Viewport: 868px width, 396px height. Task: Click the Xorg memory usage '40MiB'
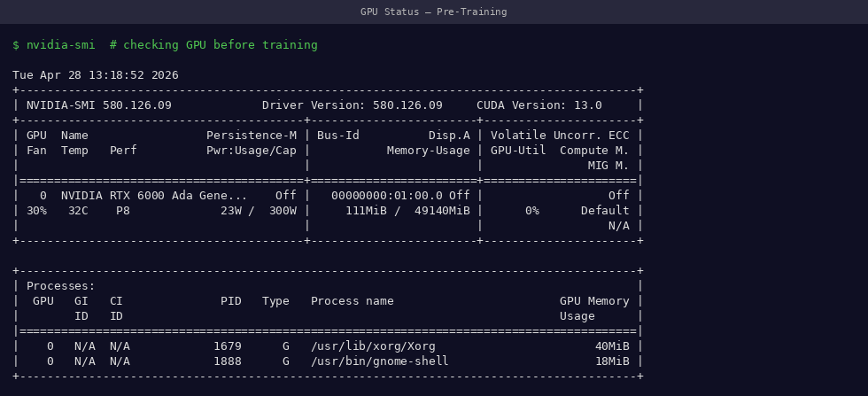pyautogui.click(x=612, y=346)
